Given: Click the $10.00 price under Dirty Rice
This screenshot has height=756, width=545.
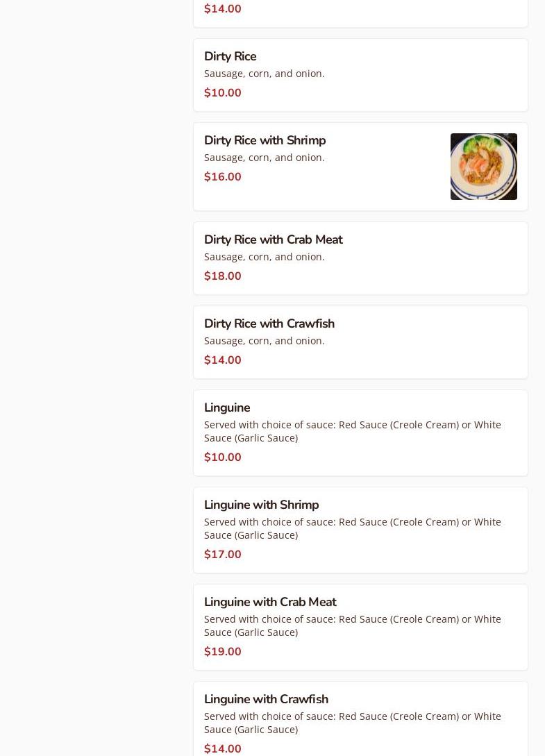Looking at the screenshot, I should (223, 93).
